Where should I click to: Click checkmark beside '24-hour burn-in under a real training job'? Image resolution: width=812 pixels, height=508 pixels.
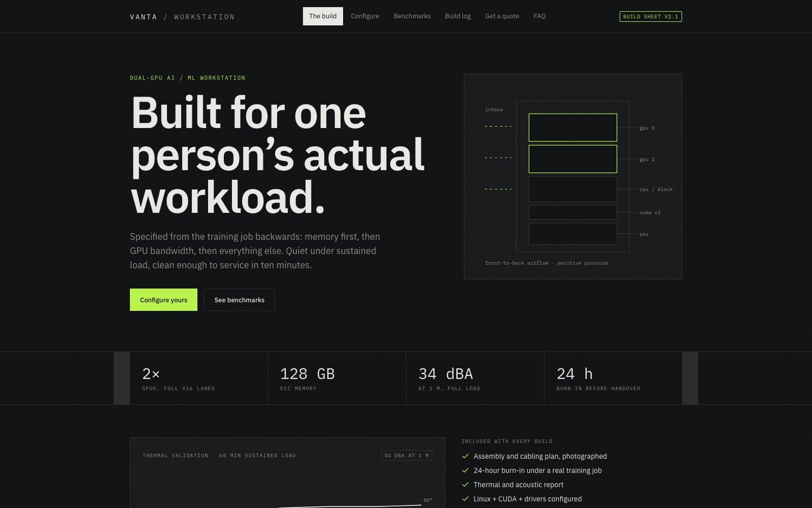[x=465, y=470]
